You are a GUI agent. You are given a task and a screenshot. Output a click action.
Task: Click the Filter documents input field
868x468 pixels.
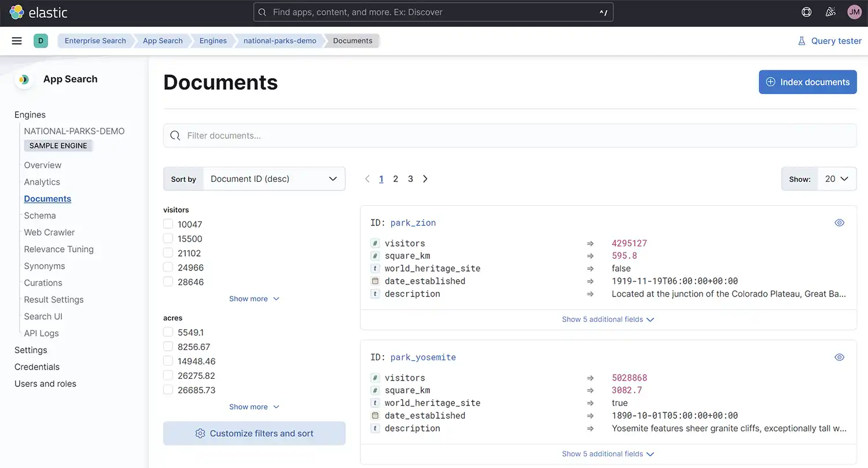click(510, 136)
